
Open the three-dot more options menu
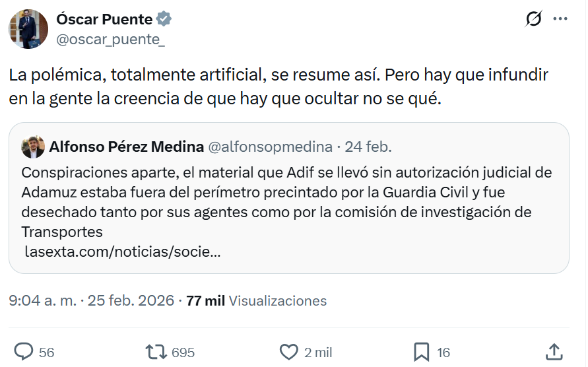(x=560, y=19)
